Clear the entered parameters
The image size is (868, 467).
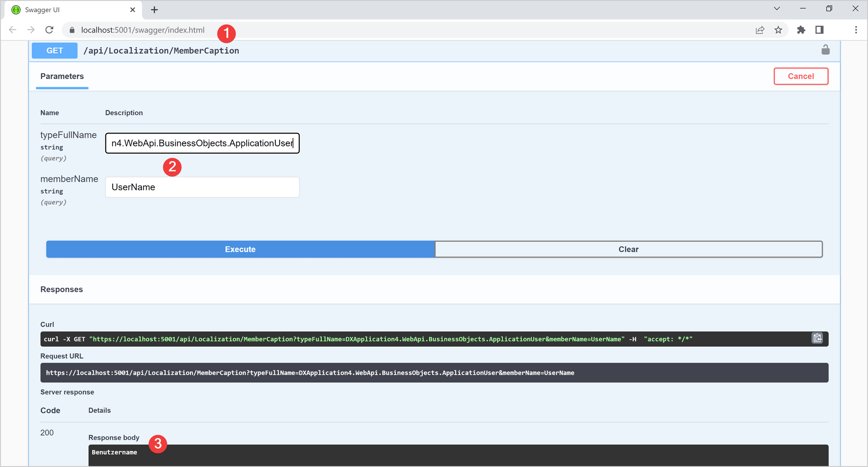click(x=628, y=249)
